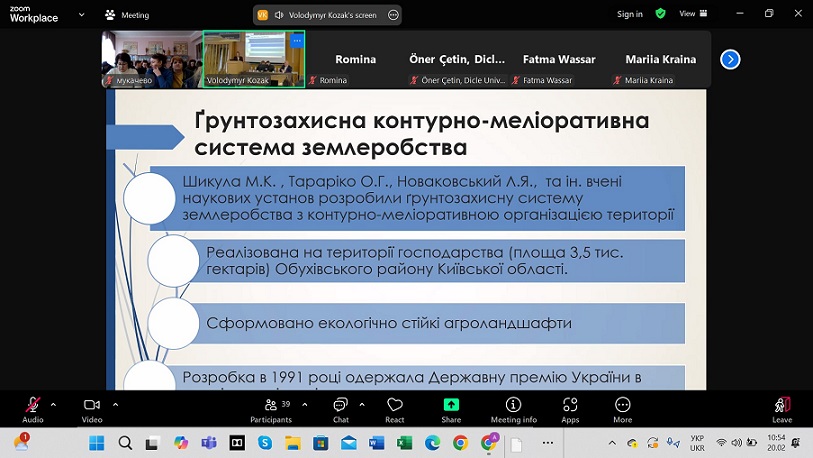Image resolution: width=813 pixels, height=458 pixels.
Task: Open Windows Search from the taskbar
Action: [125, 443]
